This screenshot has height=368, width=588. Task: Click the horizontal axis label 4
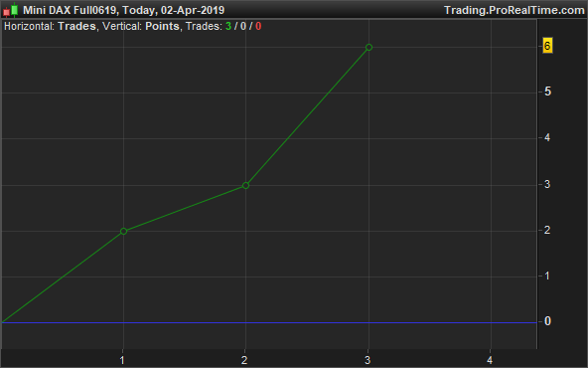coord(490,360)
